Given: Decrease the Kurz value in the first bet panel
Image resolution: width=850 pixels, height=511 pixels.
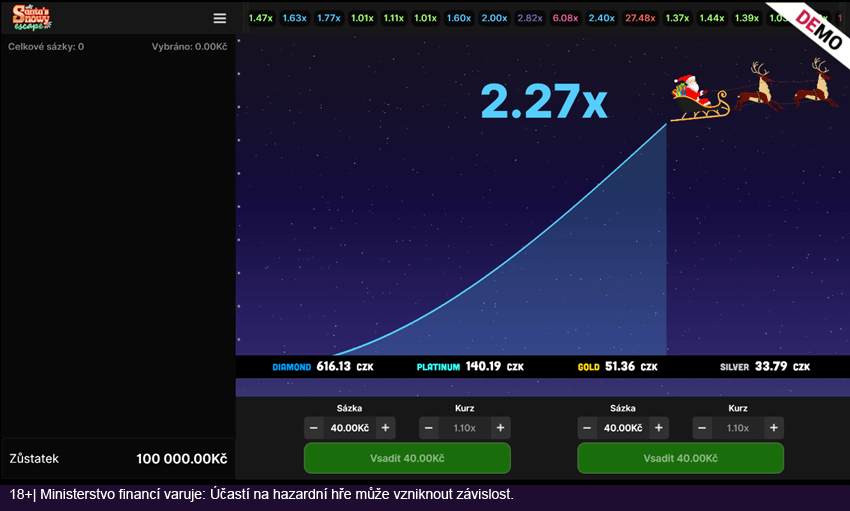Looking at the screenshot, I should coord(429,428).
